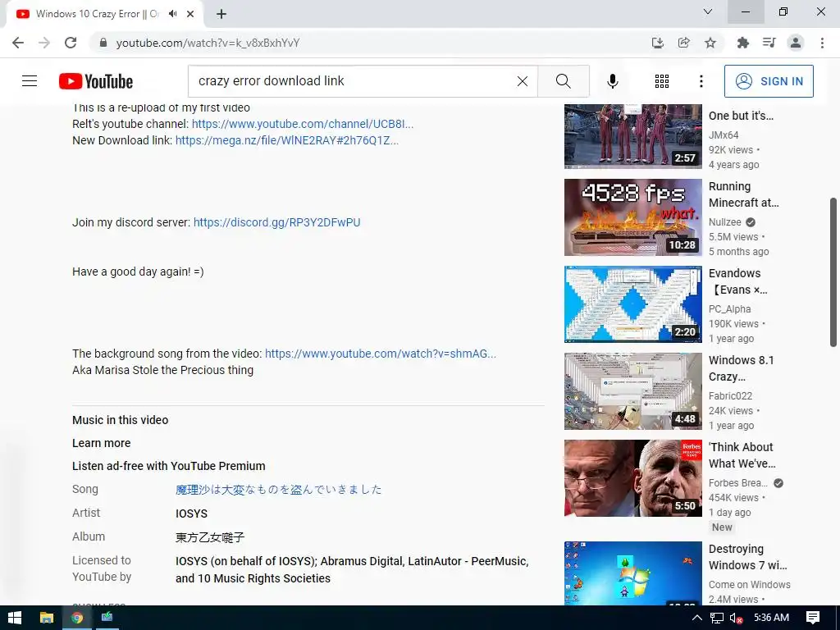Click the 'Evandows' video title

click(x=738, y=281)
